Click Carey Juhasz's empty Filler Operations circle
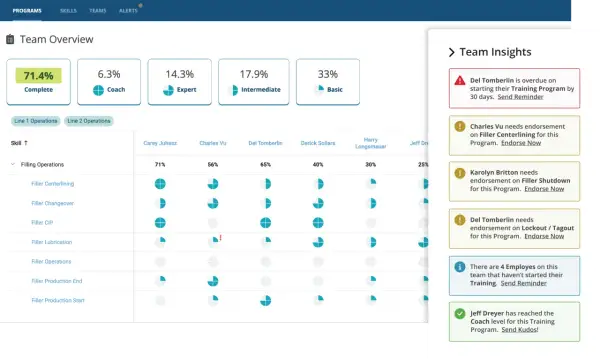Viewport: 600px width, 360px height. [x=160, y=262]
